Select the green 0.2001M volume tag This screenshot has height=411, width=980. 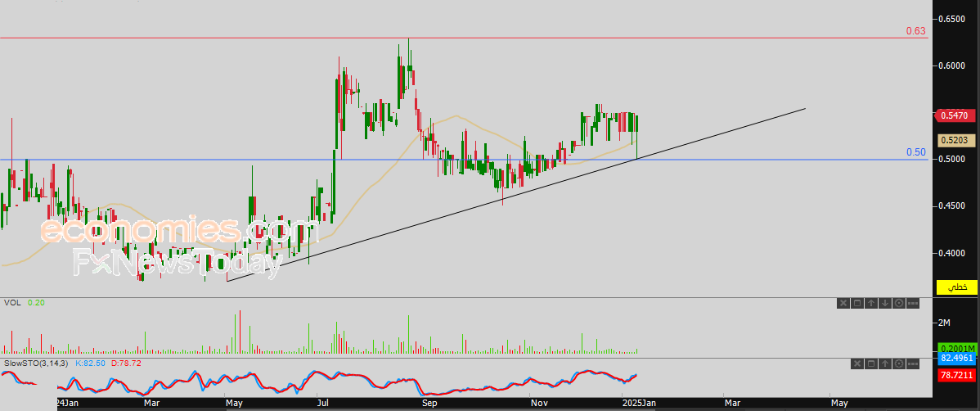point(957,349)
